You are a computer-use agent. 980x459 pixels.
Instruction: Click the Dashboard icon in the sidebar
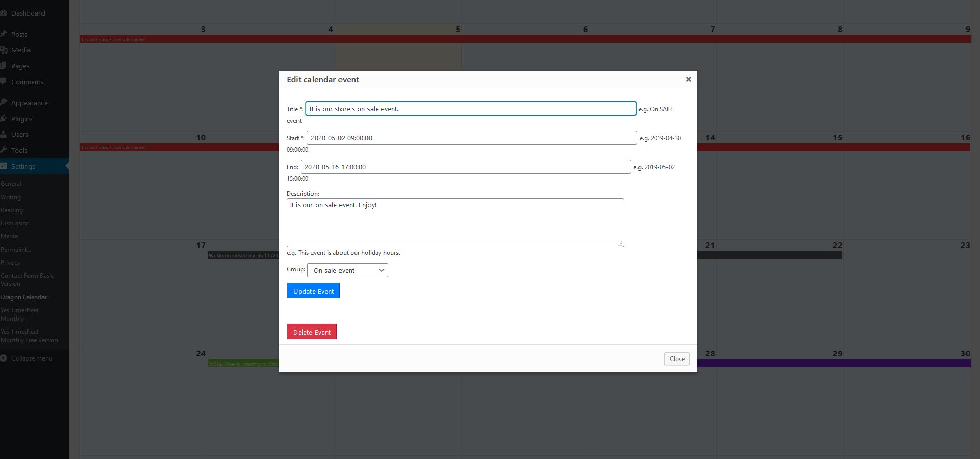pyautogui.click(x=3, y=13)
